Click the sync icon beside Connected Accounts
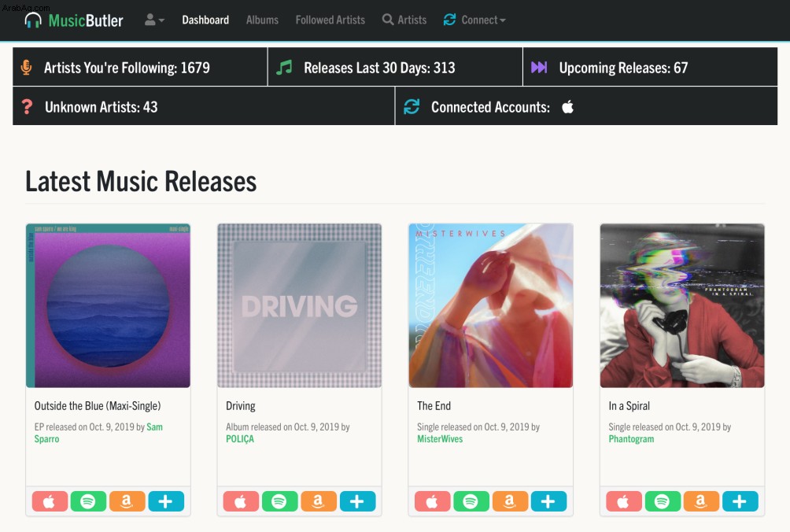Screen dimensions: 790x532 (412, 107)
